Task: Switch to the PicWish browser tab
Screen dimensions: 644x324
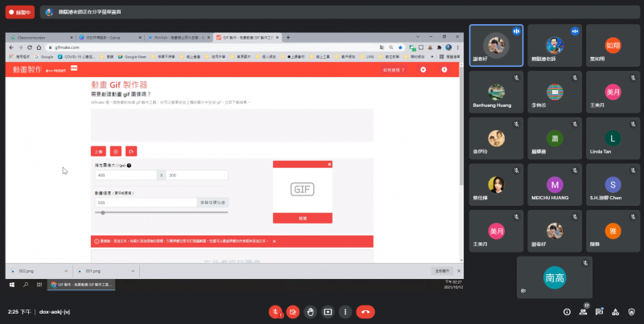Action: coord(179,37)
